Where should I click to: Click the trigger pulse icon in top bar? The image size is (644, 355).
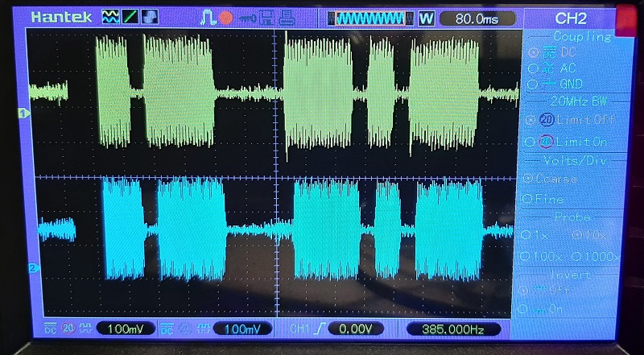click(x=208, y=17)
